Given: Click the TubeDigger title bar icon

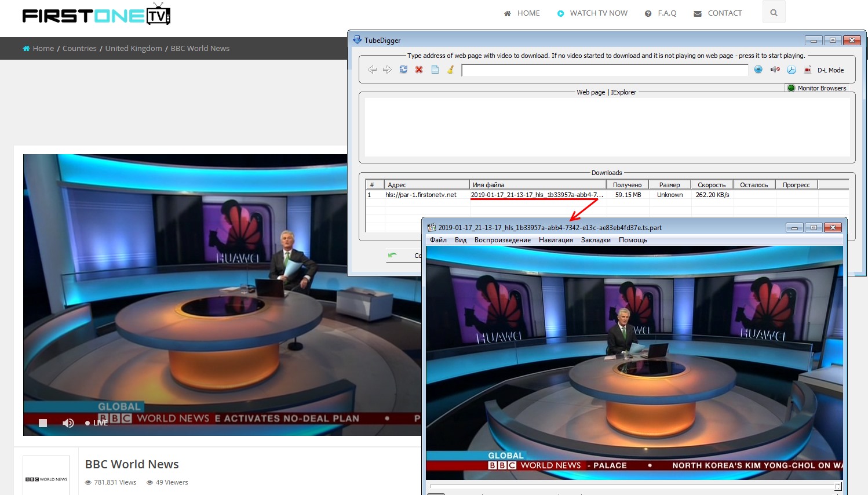Looking at the screenshot, I should point(357,40).
